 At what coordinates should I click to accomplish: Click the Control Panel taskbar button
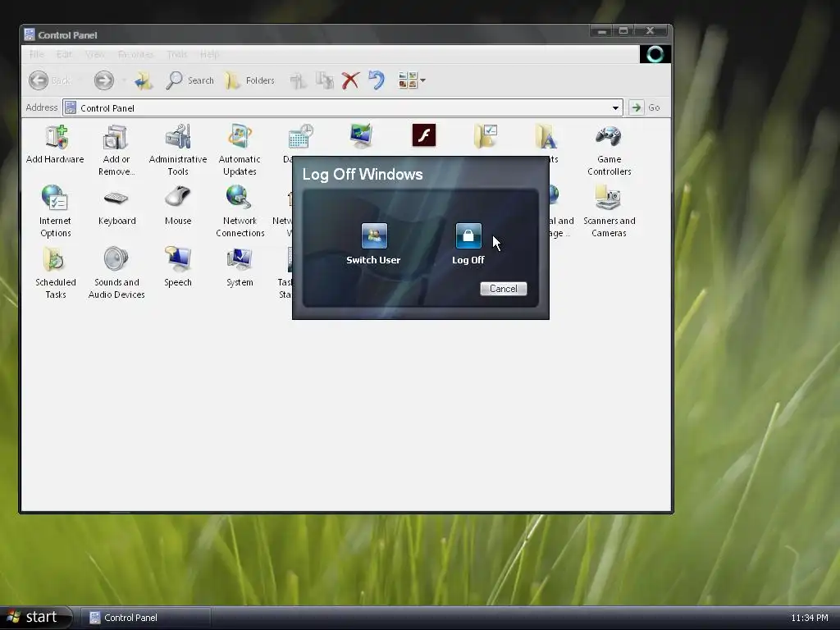(145, 618)
